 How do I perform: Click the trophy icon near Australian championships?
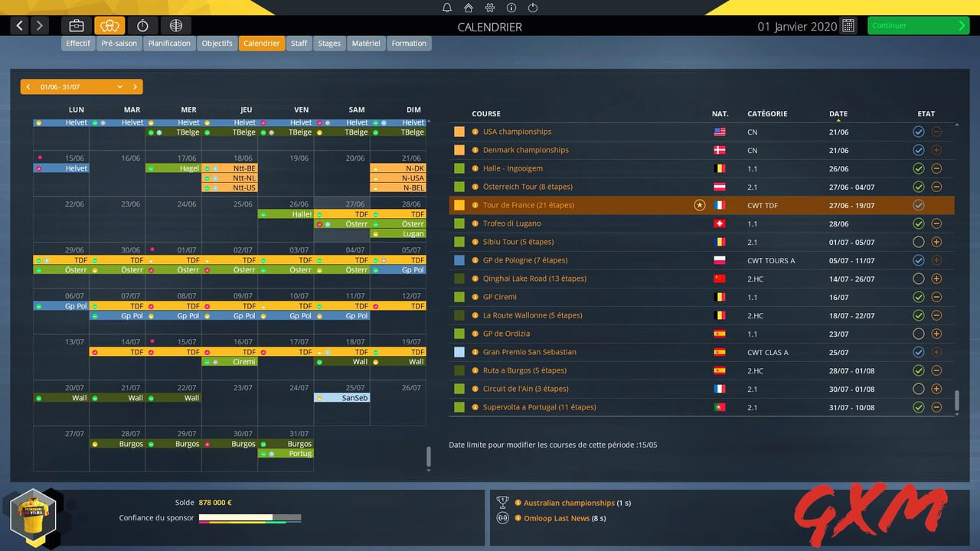click(x=503, y=503)
